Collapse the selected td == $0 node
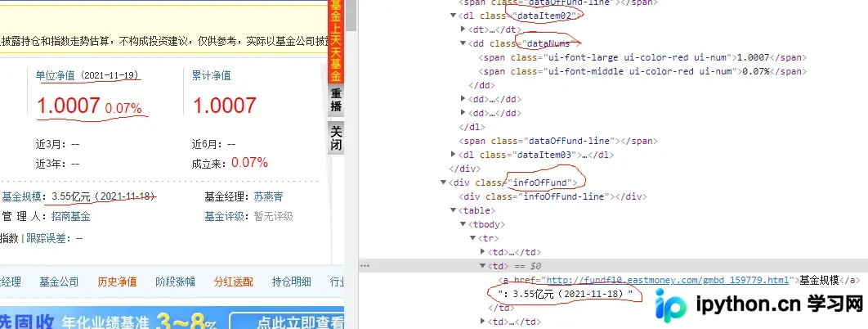The image size is (868, 329). point(483,266)
